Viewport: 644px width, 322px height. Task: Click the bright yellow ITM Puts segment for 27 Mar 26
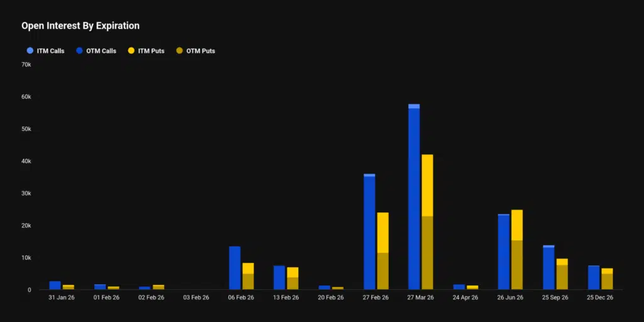427,185
